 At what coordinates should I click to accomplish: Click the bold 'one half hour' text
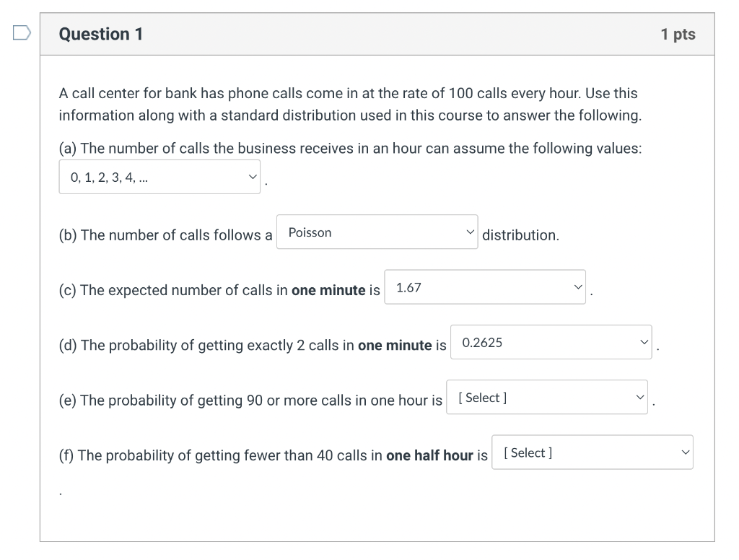[x=429, y=455]
